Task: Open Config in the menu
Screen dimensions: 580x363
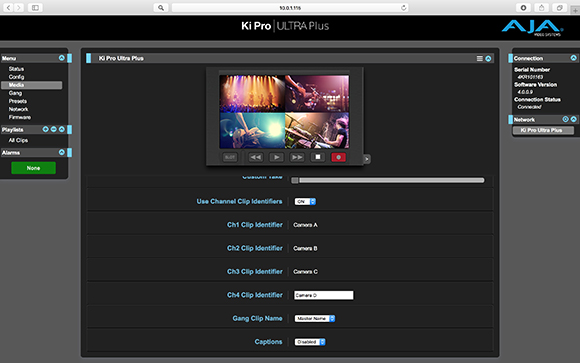Action: (x=16, y=77)
